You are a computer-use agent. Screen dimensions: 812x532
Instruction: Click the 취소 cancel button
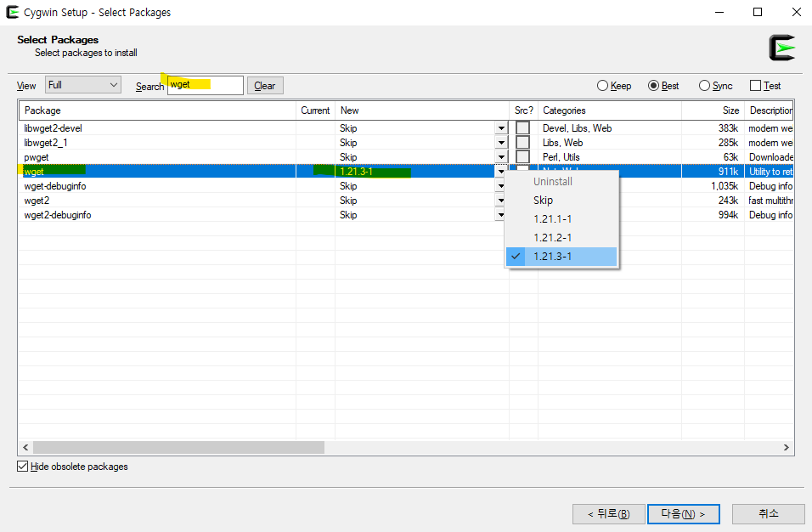pos(769,514)
